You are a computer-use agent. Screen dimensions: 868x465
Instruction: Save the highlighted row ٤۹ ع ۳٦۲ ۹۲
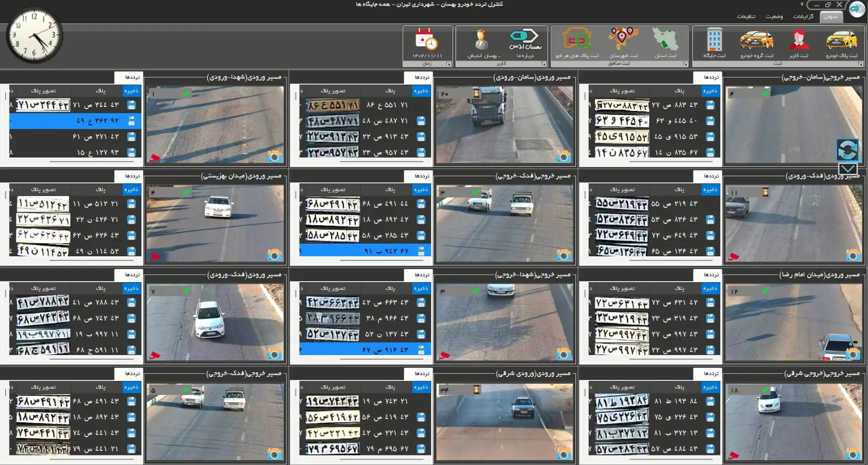coord(132,121)
